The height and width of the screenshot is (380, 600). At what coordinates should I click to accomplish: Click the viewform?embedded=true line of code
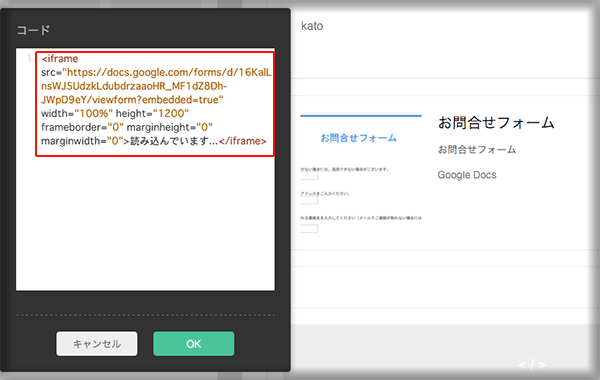[x=132, y=100]
